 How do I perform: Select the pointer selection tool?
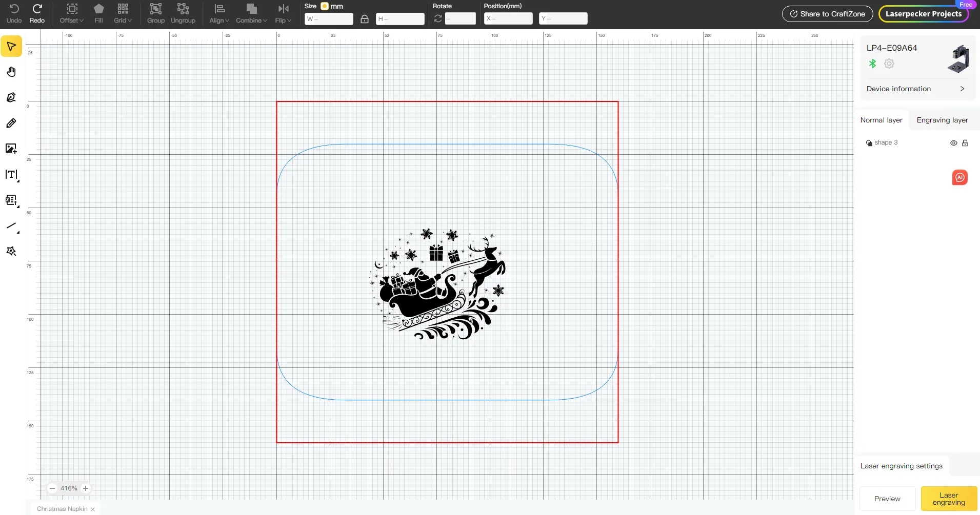point(11,46)
